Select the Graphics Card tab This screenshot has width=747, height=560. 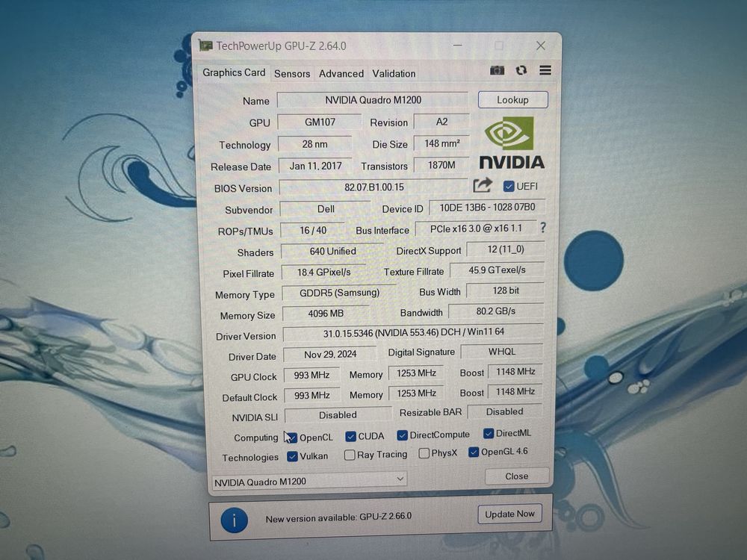pos(234,73)
